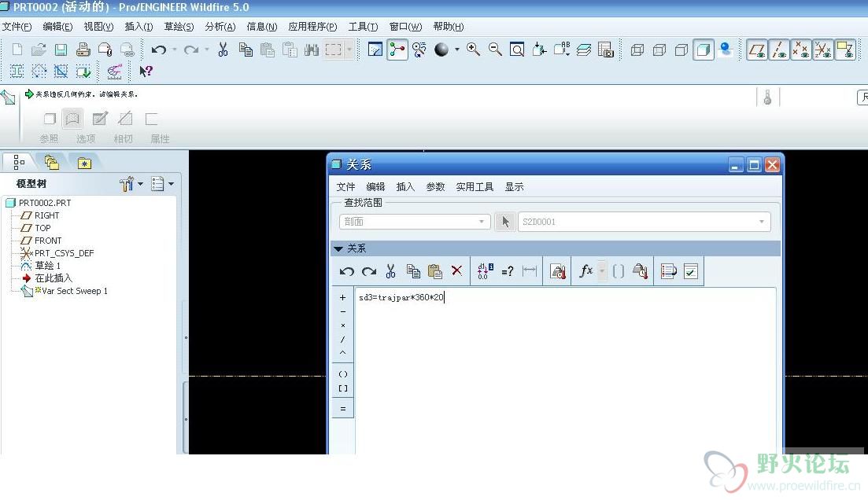This screenshot has height=500, width=868.
Task: Select the shaded sphere display icon
Action: click(441, 50)
